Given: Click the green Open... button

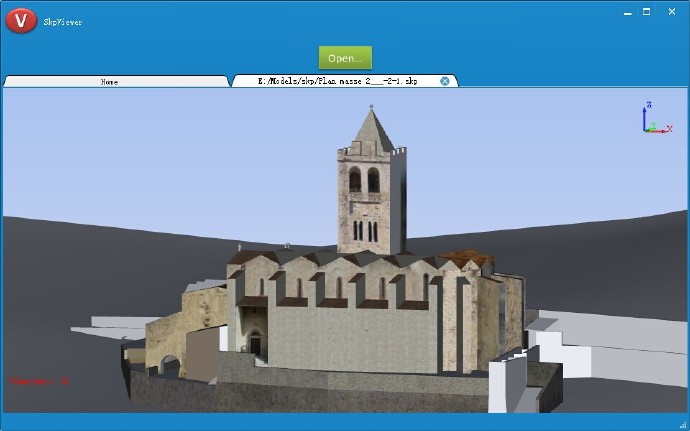Looking at the screenshot, I should 345,57.
